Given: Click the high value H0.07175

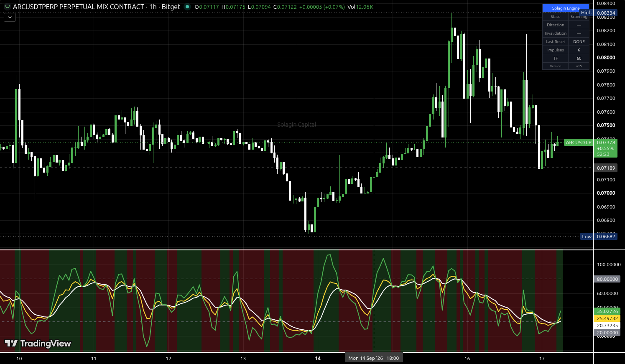Looking at the screenshot, I should tap(233, 7).
